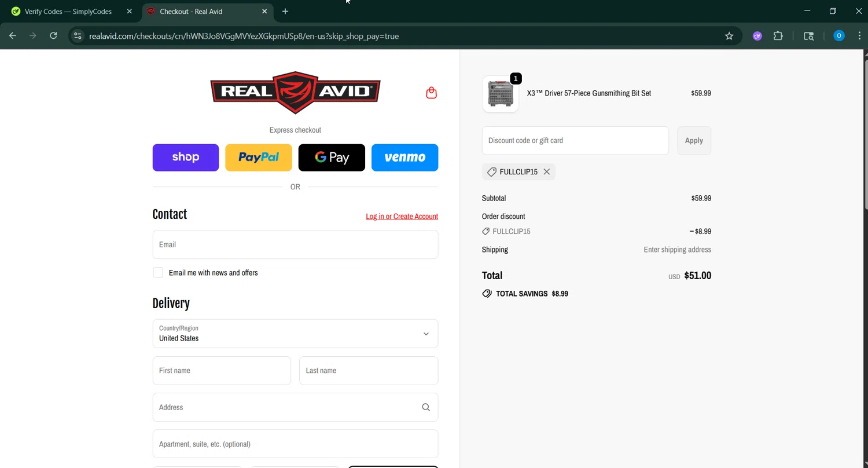Viewport: 868px width, 468px height.
Task: Expand the Country/Region dropdown
Action: tap(295, 334)
